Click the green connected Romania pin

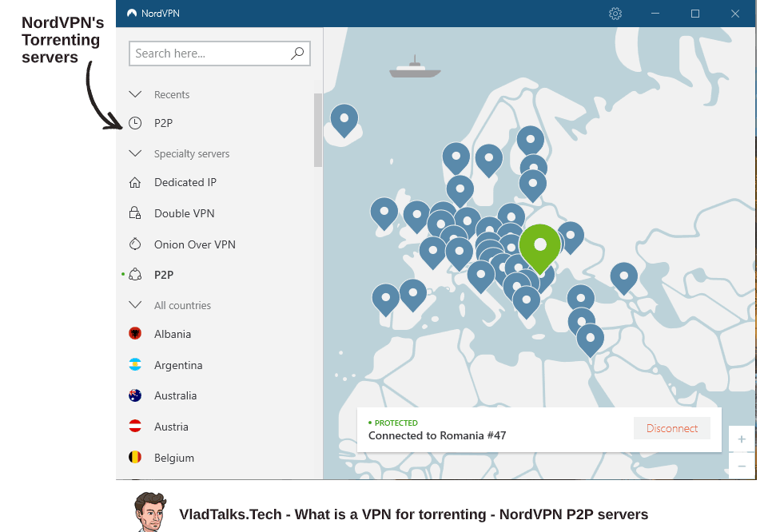(x=539, y=248)
